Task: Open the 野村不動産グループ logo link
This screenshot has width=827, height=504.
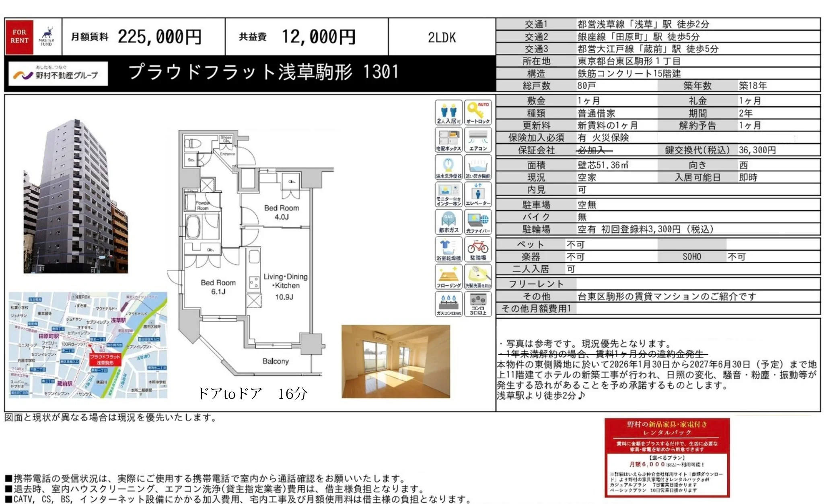Action: (x=58, y=74)
